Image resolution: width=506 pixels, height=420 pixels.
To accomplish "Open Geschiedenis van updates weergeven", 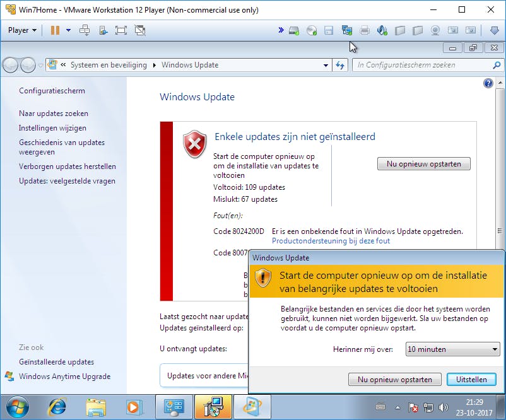I will point(62,147).
